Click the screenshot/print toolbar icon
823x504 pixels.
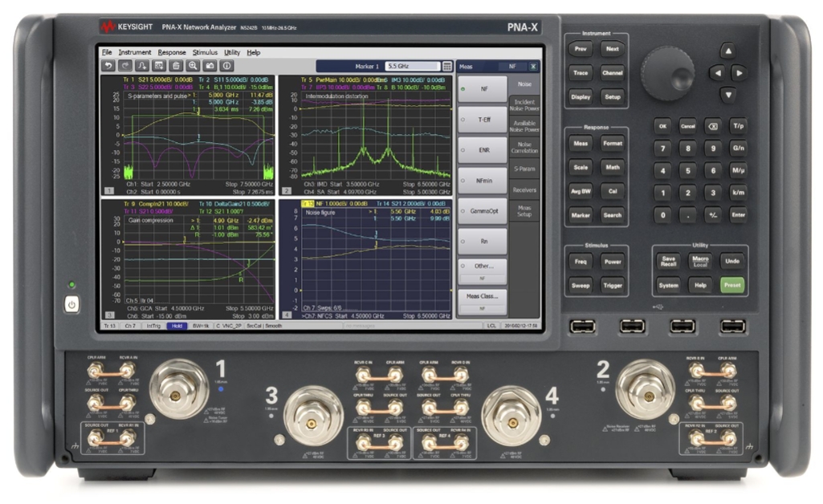(210, 65)
